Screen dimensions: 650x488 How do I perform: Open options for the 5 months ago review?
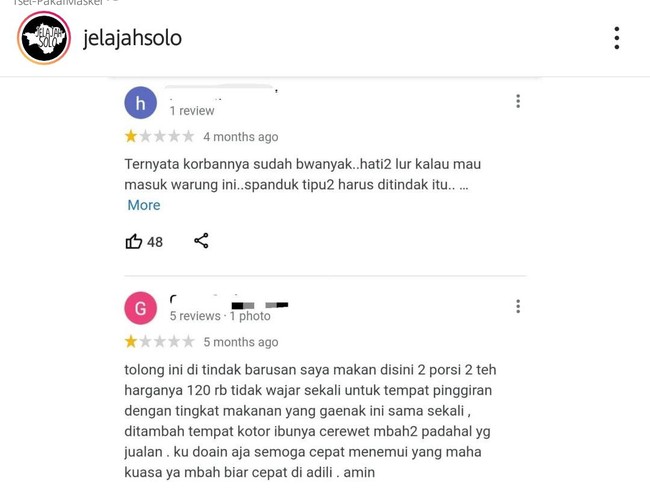tap(518, 306)
